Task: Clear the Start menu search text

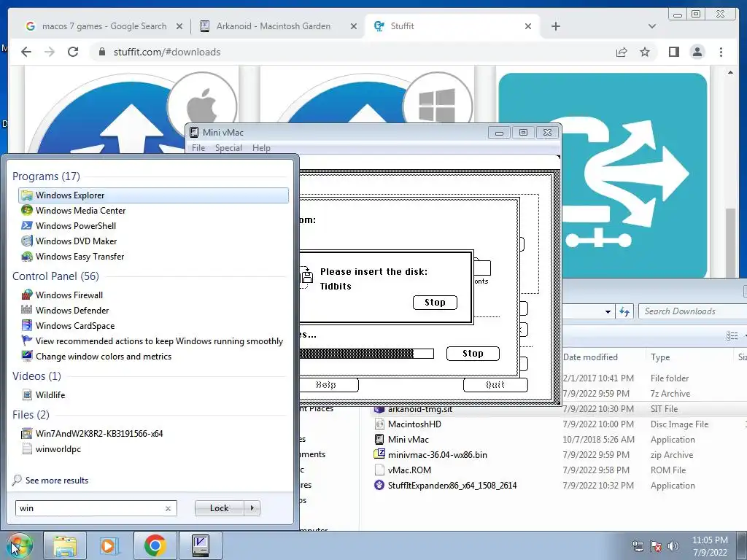Action: [x=168, y=508]
